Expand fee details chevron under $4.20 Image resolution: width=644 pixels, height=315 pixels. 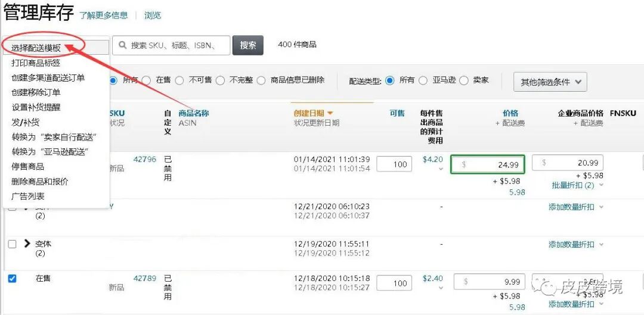[x=441, y=169]
